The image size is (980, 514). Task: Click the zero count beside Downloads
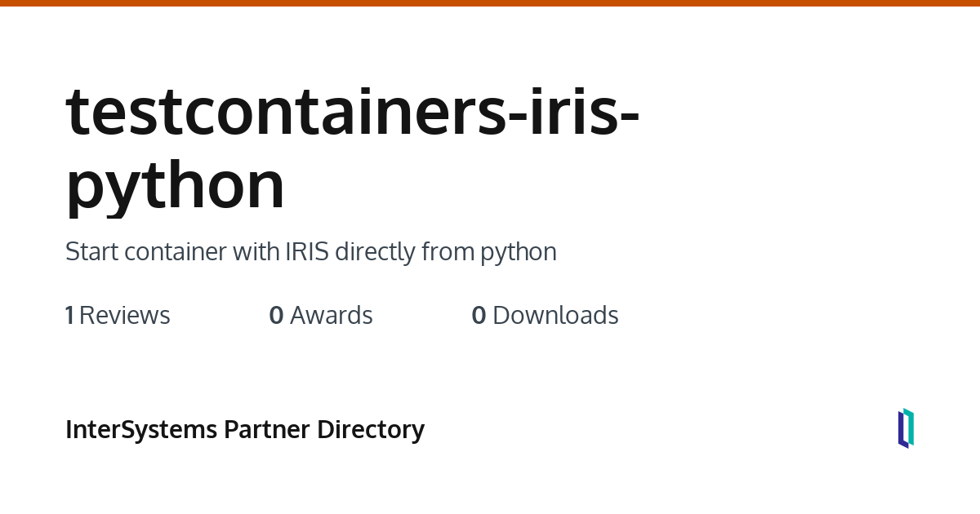[x=479, y=316]
